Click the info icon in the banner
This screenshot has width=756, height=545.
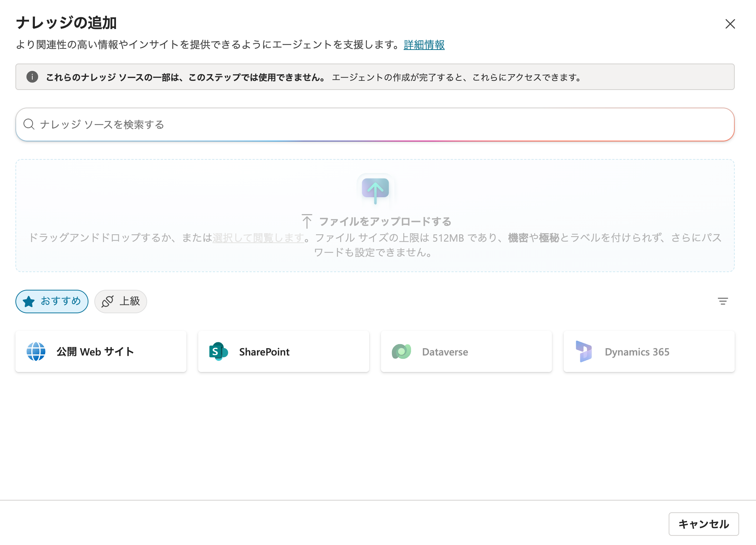32,77
